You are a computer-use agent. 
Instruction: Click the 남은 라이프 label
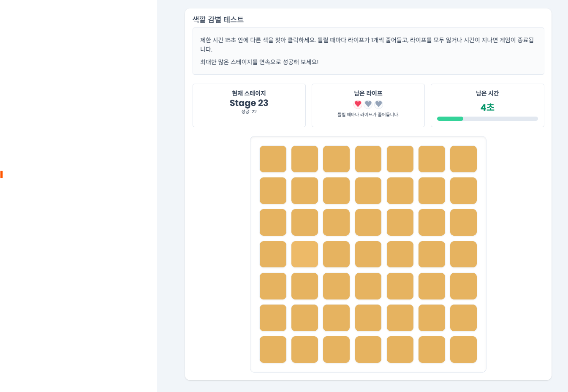[x=368, y=93]
